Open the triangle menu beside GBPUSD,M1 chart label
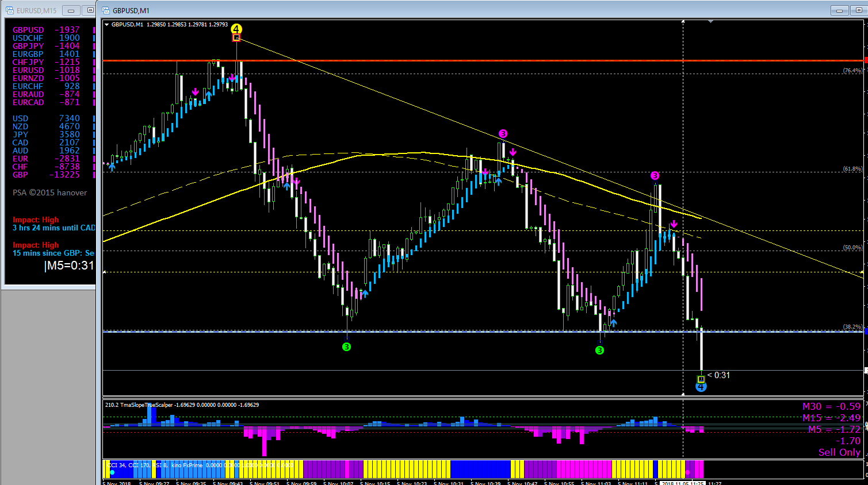Screen dimensions: 868x485 (x=107, y=25)
